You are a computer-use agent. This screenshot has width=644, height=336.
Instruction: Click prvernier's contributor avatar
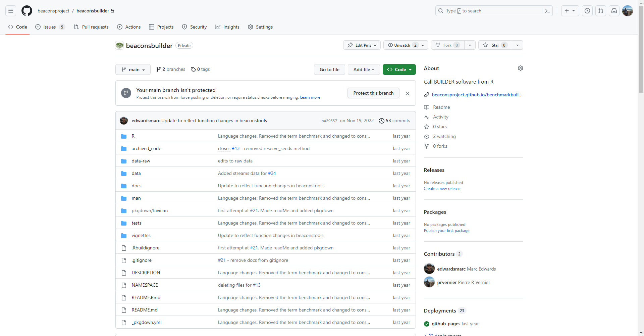429,282
